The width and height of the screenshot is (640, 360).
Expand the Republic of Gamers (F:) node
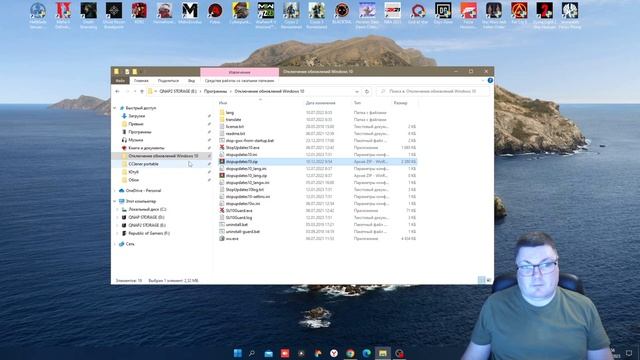[118, 233]
